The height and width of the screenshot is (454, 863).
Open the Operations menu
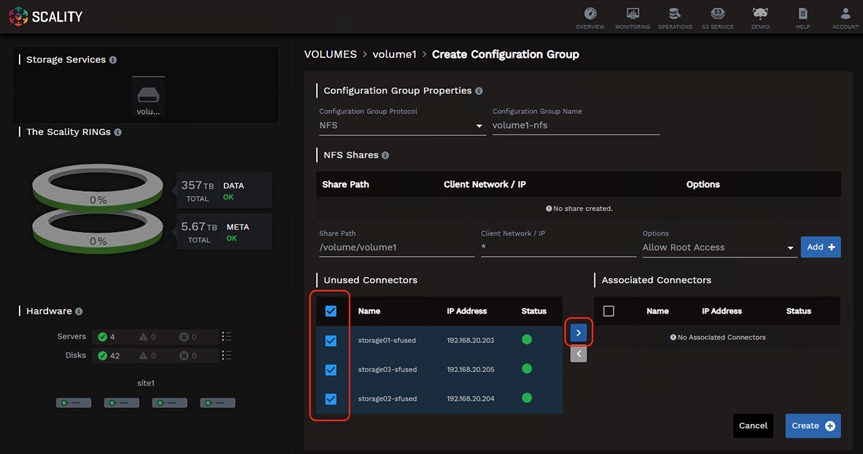(x=675, y=18)
